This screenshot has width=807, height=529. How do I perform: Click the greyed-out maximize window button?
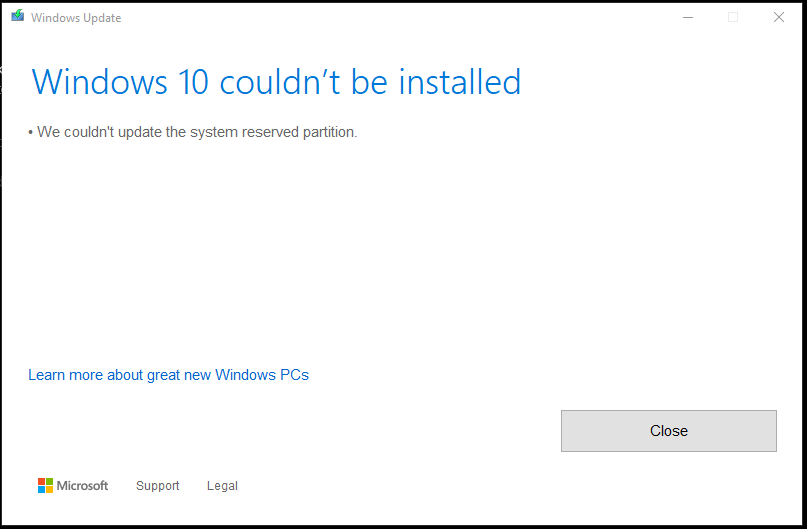733,17
